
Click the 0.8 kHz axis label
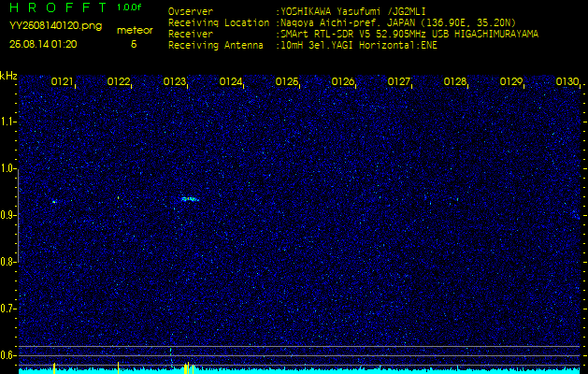[x=7, y=262]
